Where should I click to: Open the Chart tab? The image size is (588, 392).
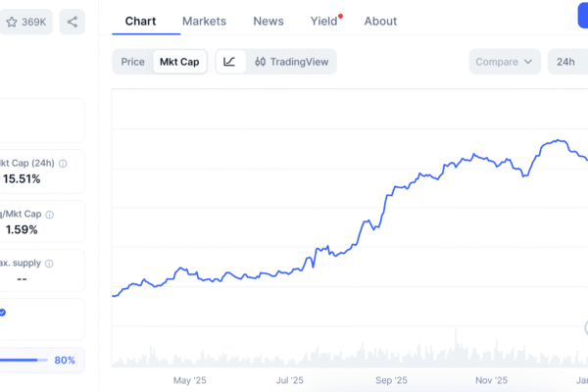coord(141,21)
